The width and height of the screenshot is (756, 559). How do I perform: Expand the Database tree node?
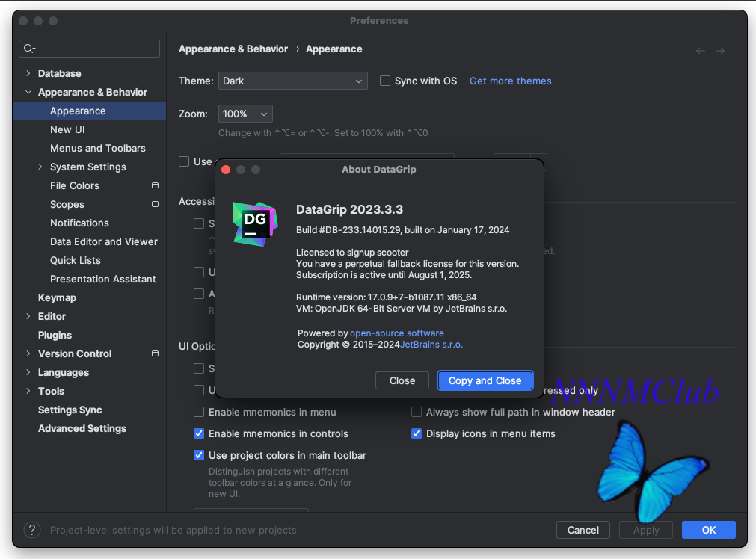pos(28,73)
